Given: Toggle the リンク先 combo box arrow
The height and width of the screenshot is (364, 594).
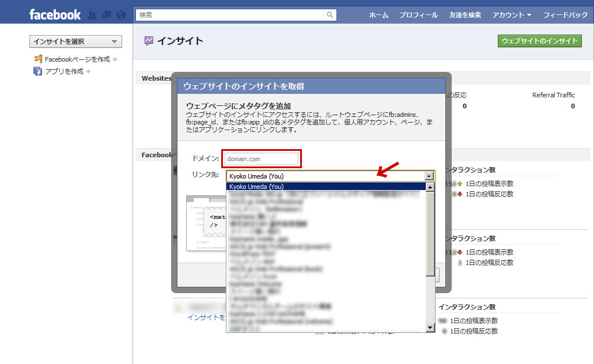Looking at the screenshot, I should tap(429, 176).
